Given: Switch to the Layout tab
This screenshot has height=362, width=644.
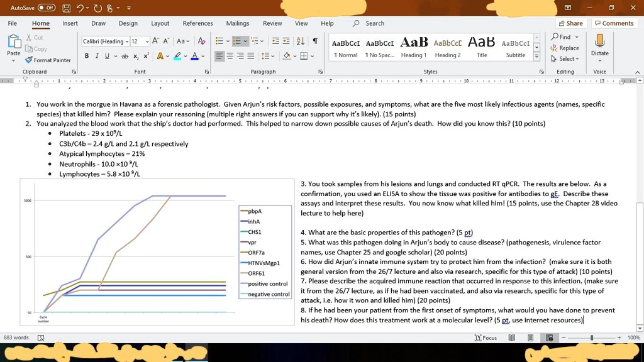Looking at the screenshot, I should (160, 23).
